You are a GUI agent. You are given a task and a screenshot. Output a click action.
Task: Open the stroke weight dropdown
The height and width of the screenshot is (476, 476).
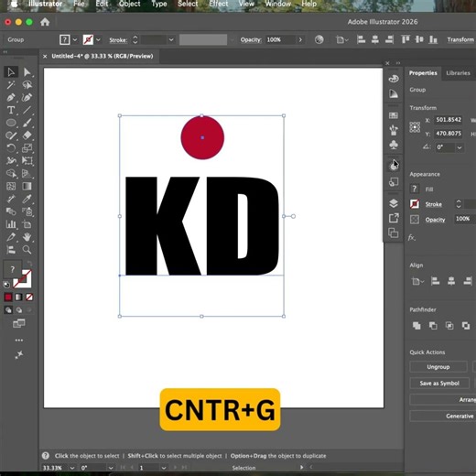(x=171, y=39)
